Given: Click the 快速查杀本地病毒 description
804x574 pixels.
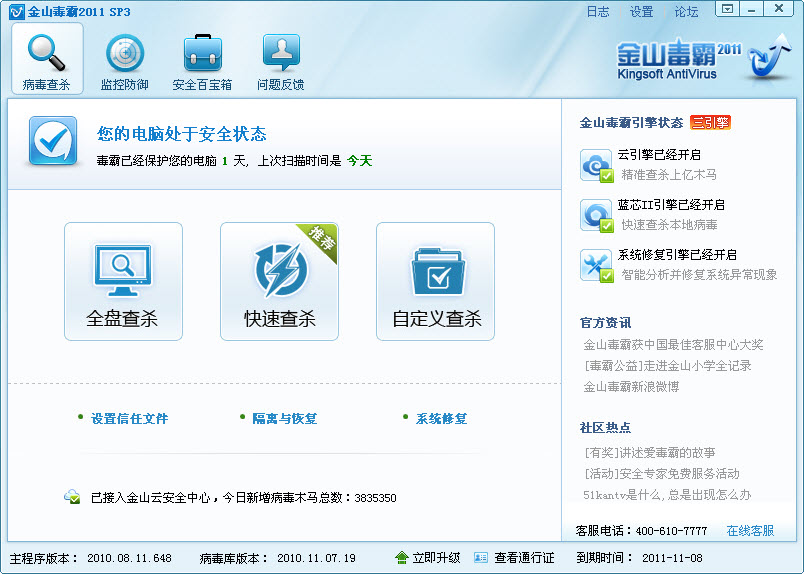Looking at the screenshot, I should tap(669, 225).
